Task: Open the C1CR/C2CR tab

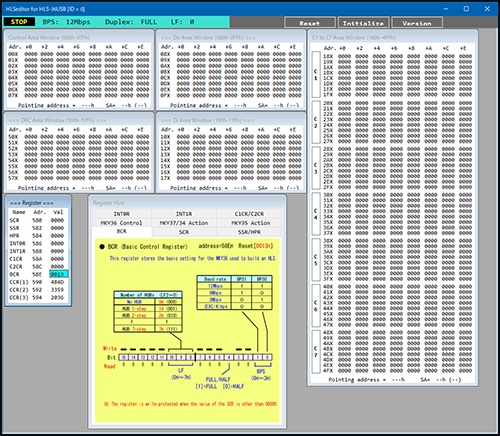Action: click(x=249, y=214)
